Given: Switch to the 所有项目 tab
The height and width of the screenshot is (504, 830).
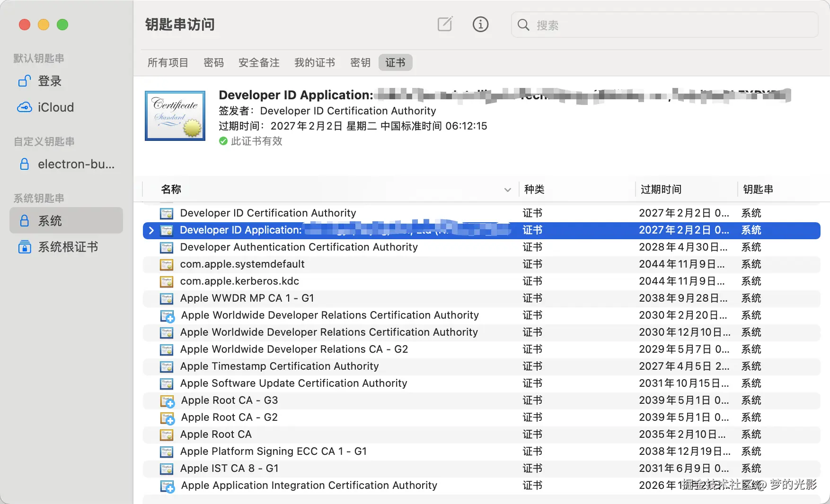Looking at the screenshot, I should [x=168, y=62].
